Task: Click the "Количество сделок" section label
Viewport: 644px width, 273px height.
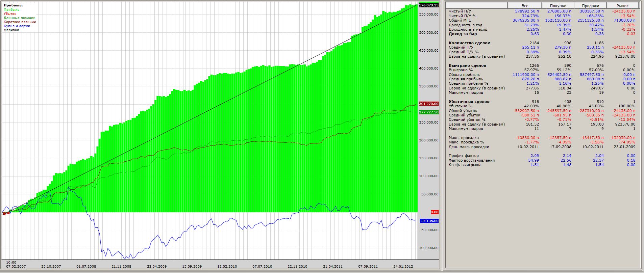Action: pyautogui.click(x=469, y=43)
